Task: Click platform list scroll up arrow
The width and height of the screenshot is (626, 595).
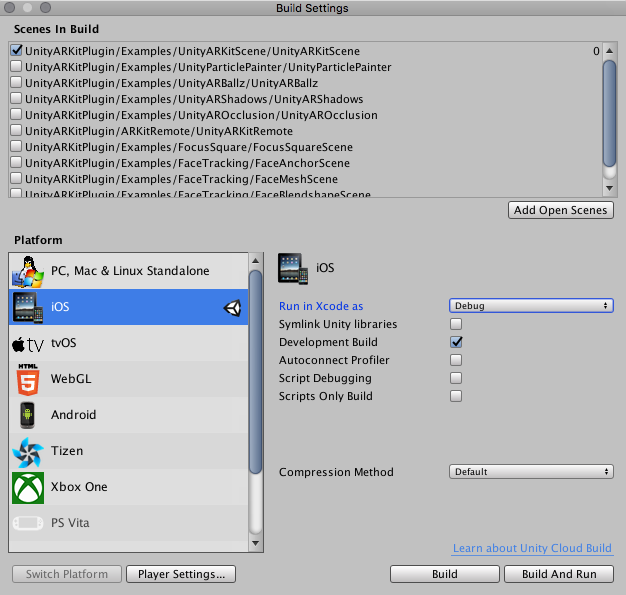Action: click(x=256, y=261)
